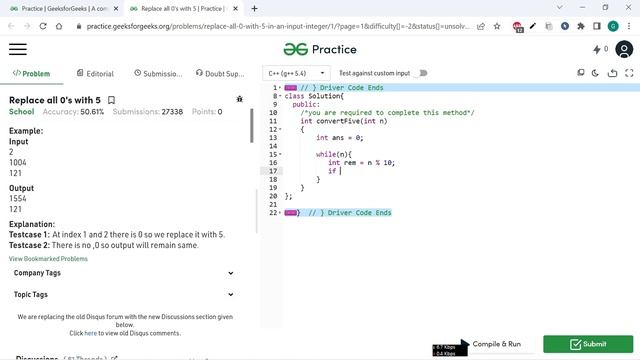Toggle dark theme moon icon
The width and height of the screenshot is (640, 360).
[x=595, y=73]
